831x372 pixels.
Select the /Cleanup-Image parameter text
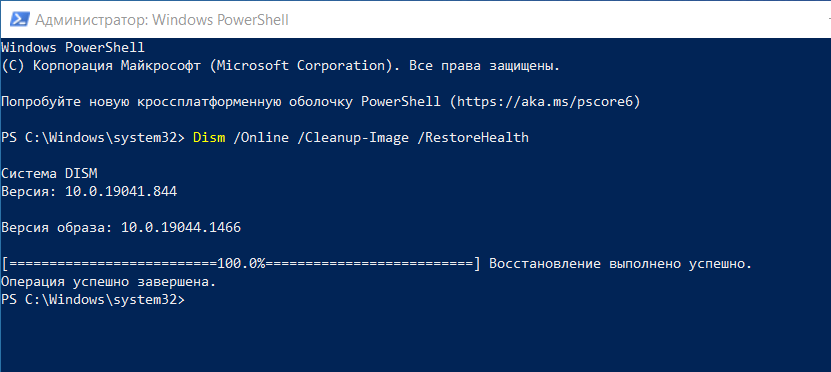(353, 138)
